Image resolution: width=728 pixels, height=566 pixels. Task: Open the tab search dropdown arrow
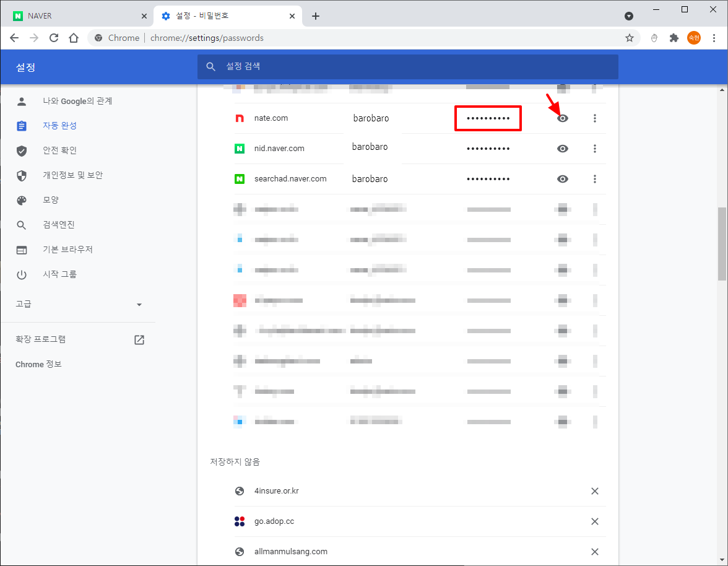(x=629, y=16)
